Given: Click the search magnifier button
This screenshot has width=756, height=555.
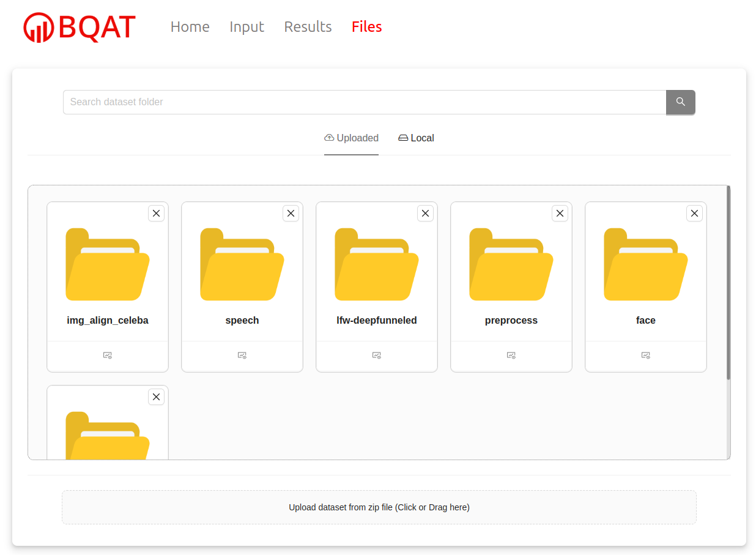Looking at the screenshot, I should pyautogui.click(x=680, y=102).
